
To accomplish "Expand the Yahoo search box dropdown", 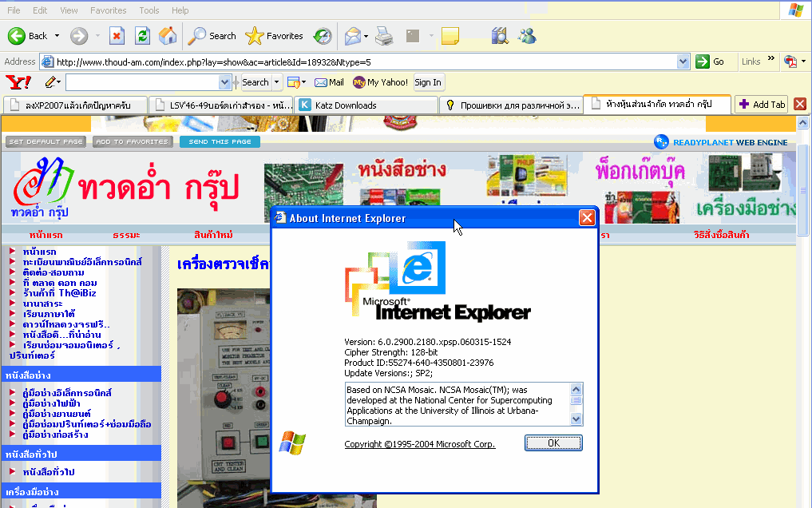I will (224, 82).
